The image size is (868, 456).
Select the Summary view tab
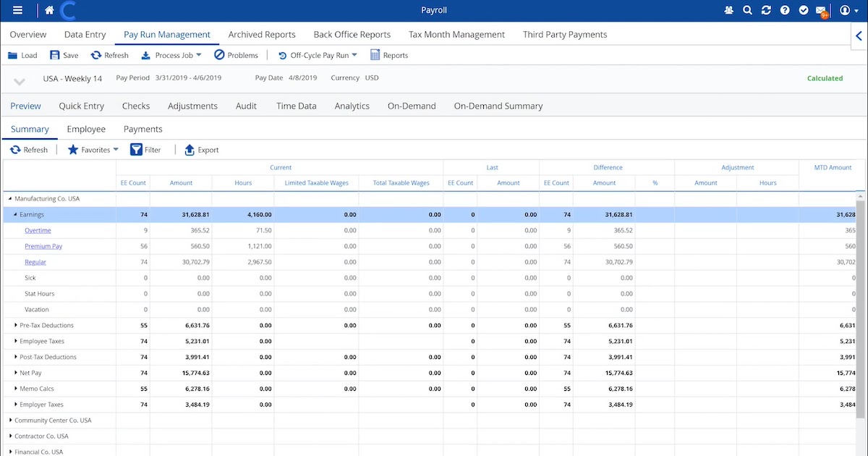click(x=30, y=129)
